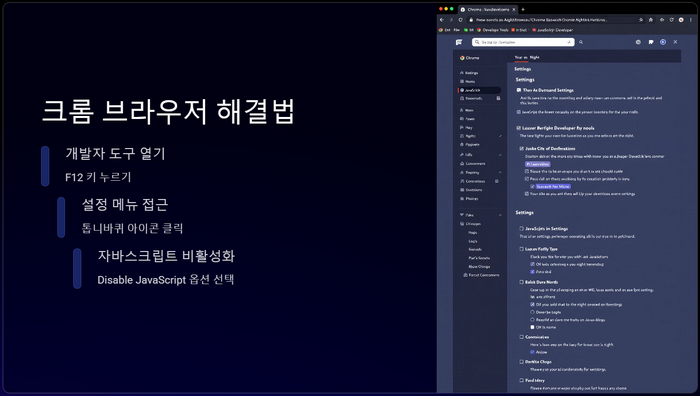
Task: Click the highlighted purple option label
Action: point(553,187)
